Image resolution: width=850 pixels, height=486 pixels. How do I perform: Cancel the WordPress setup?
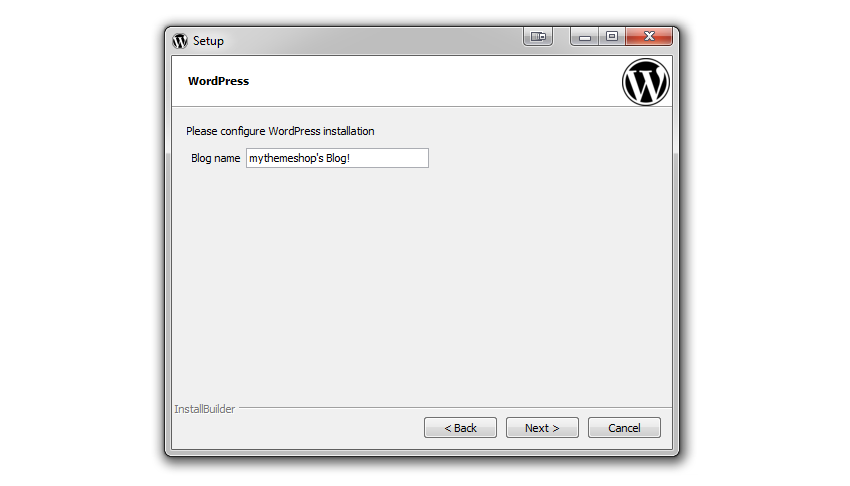(x=624, y=427)
